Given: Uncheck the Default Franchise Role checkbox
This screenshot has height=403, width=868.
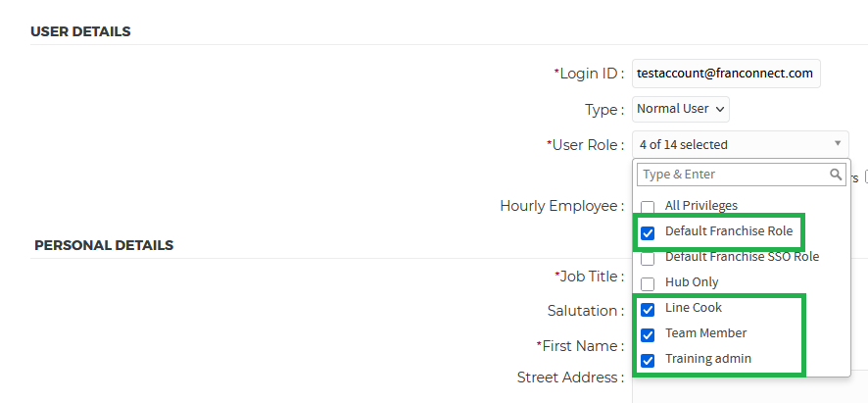Looking at the screenshot, I should pos(648,232).
